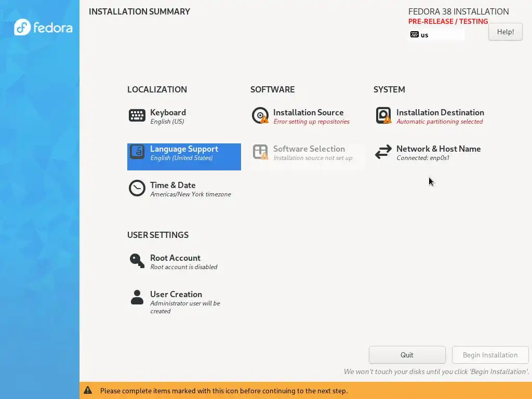Open Language Support settings
Screen dimensions: 532x399
click(184, 157)
